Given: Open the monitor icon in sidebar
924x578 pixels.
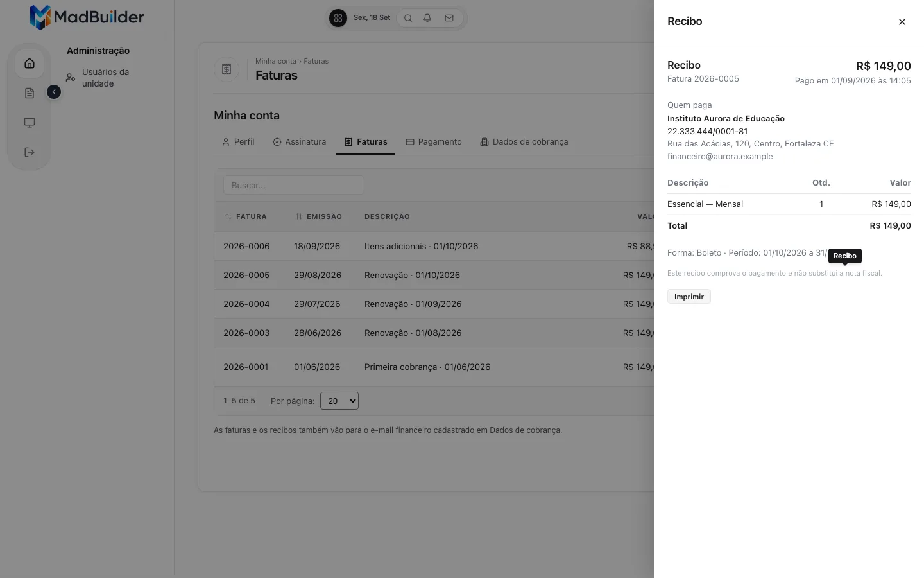Looking at the screenshot, I should coord(30,123).
